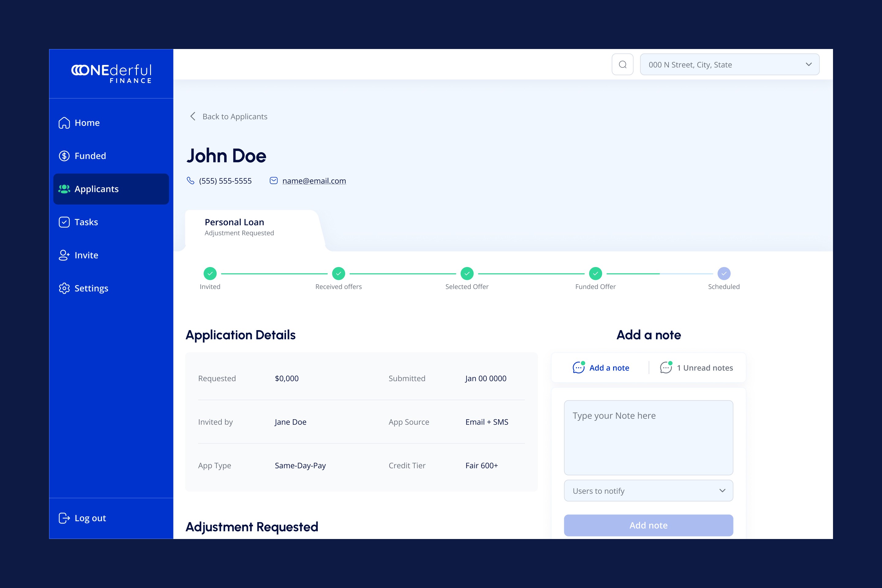The width and height of the screenshot is (882, 588).
Task: Click the Tasks checkbox icon in sidebar
Action: (64, 222)
